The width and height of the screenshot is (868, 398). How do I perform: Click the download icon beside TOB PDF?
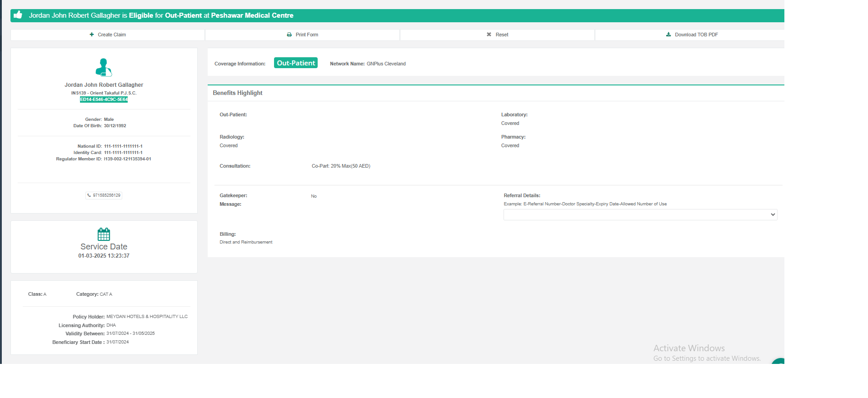coord(668,35)
